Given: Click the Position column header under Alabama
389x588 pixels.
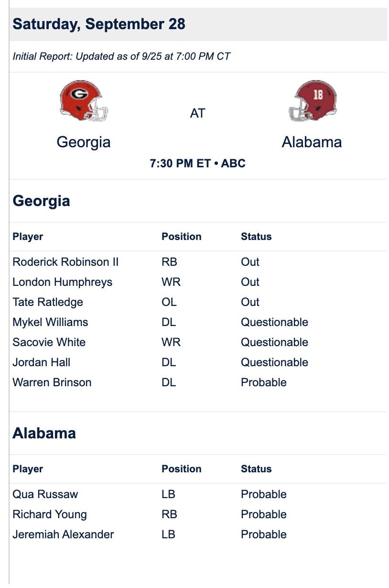Looking at the screenshot, I should [x=181, y=469].
